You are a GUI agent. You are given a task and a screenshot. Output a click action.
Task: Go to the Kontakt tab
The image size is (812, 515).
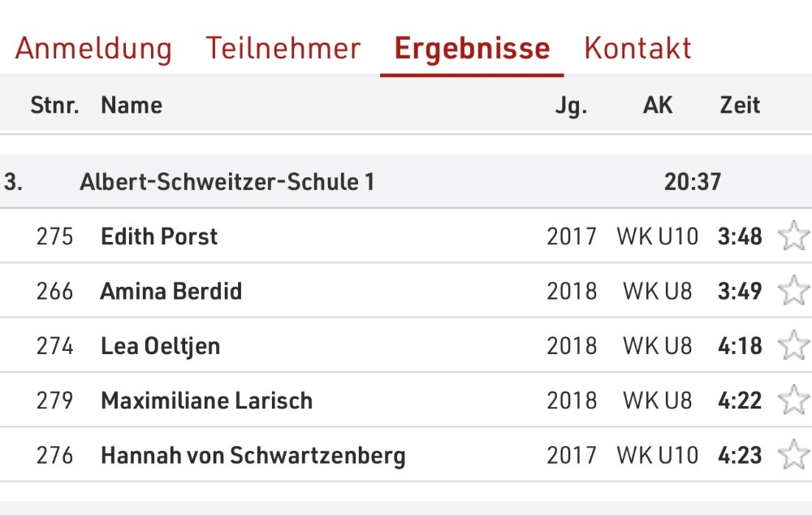[638, 49]
